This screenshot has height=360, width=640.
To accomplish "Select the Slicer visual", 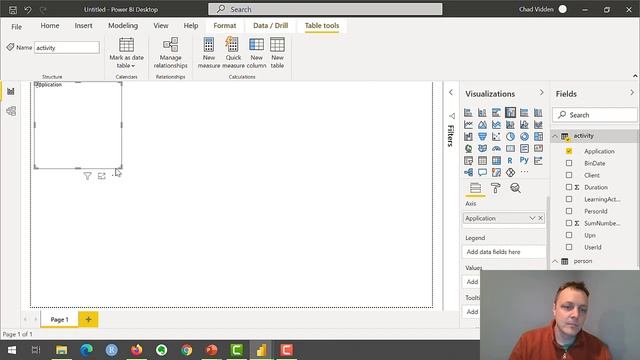I will [x=468, y=160].
